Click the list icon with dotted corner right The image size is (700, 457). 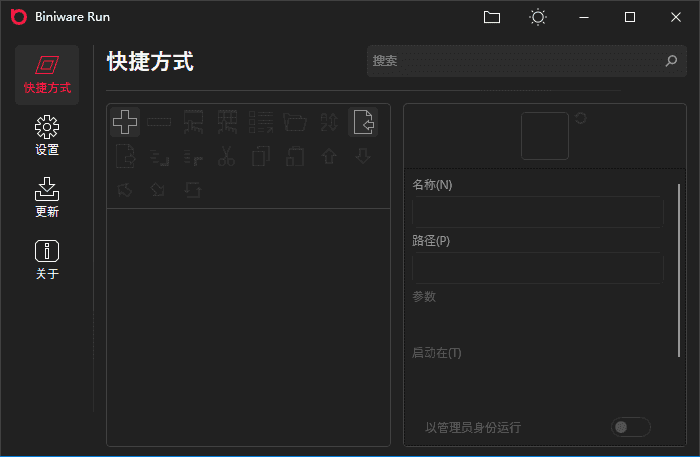[x=193, y=157]
